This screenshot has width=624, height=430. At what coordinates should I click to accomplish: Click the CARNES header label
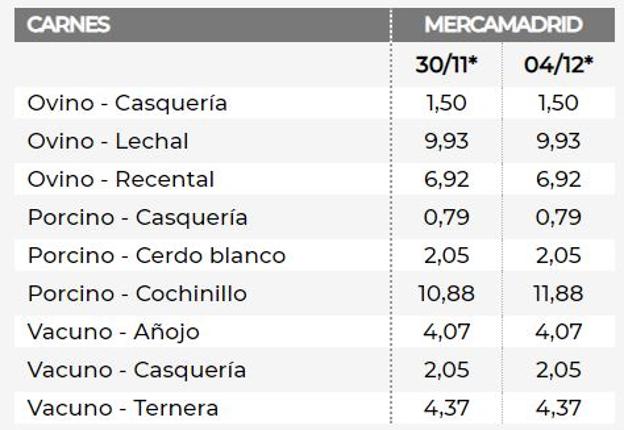(x=68, y=25)
